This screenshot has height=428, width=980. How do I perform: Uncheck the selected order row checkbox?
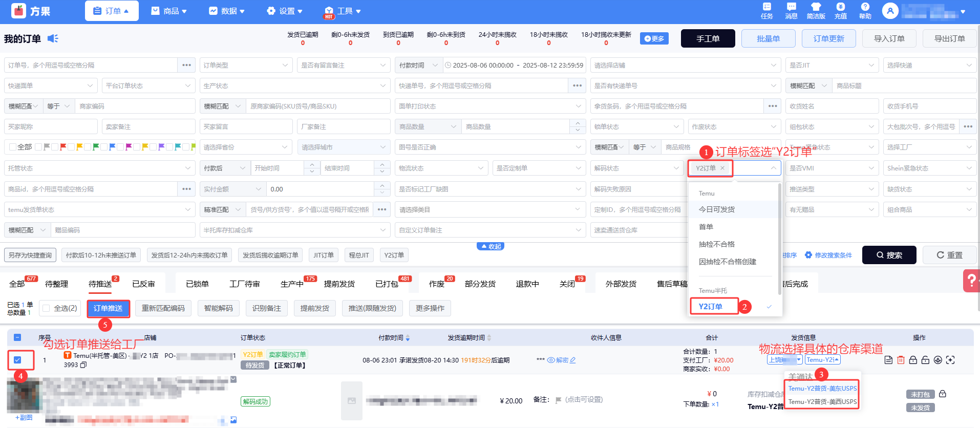pos(17,360)
